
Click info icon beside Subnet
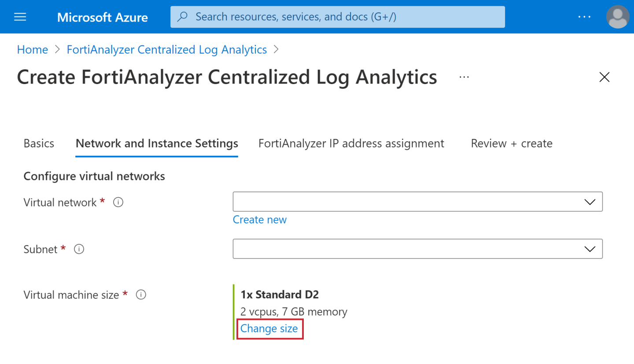79,249
